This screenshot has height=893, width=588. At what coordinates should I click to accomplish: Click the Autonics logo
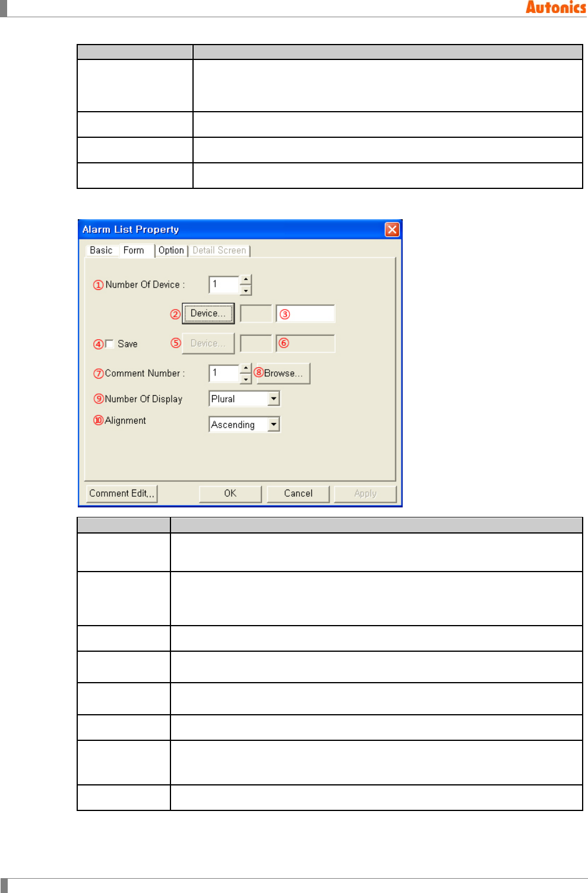(556, 7)
